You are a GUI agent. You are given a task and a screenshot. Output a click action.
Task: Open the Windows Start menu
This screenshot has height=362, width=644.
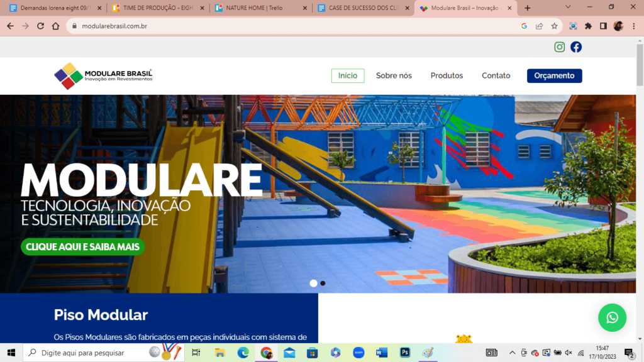(x=11, y=353)
